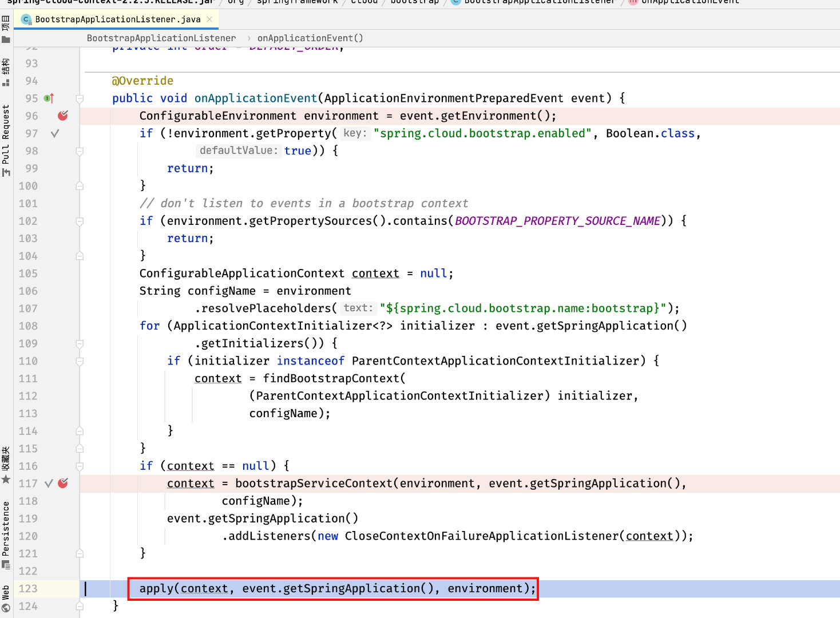Click the "spring.cloud.bootstrap.enabled" string literal

tap(482, 133)
